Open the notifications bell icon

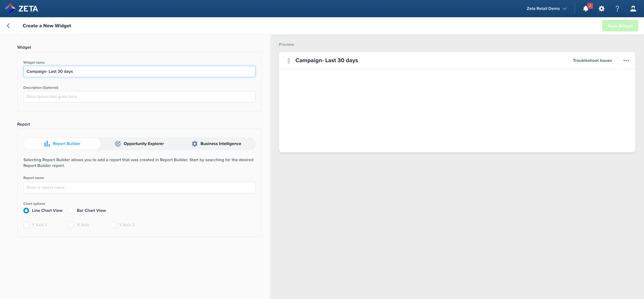click(x=585, y=9)
